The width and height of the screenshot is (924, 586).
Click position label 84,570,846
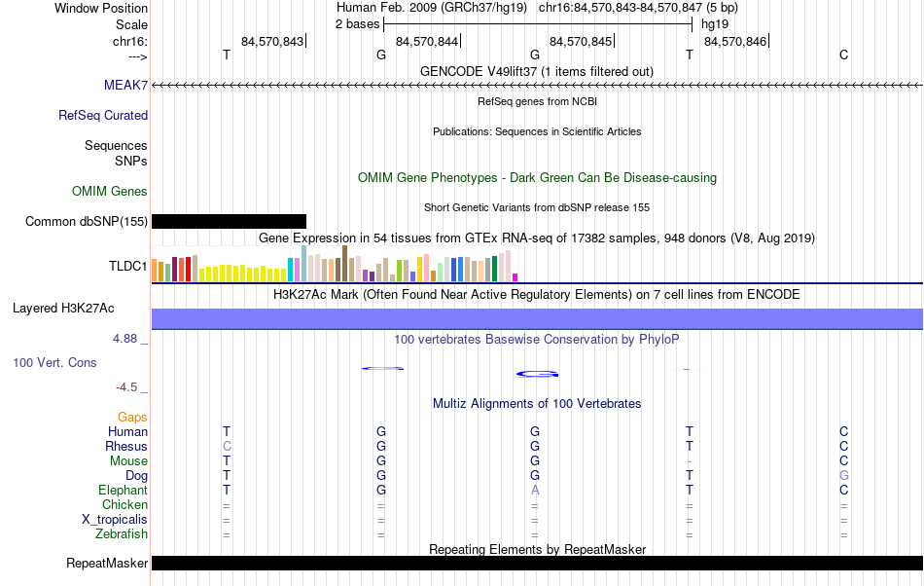click(735, 41)
